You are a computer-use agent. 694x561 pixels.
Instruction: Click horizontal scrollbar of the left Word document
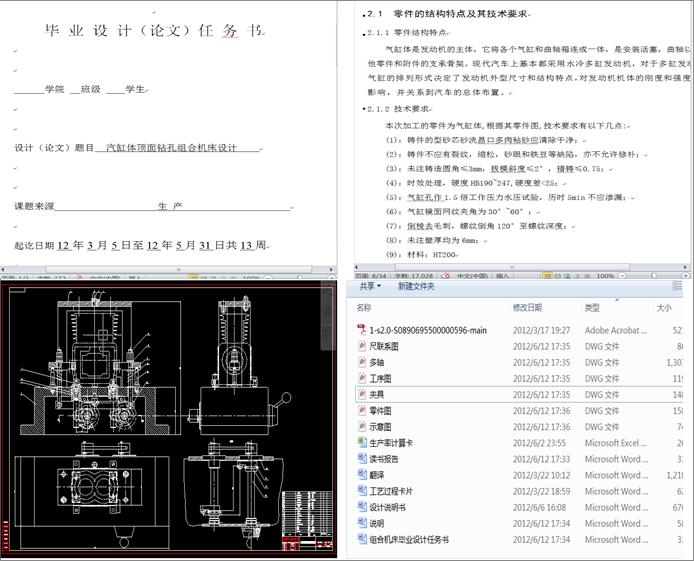[179, 269]
